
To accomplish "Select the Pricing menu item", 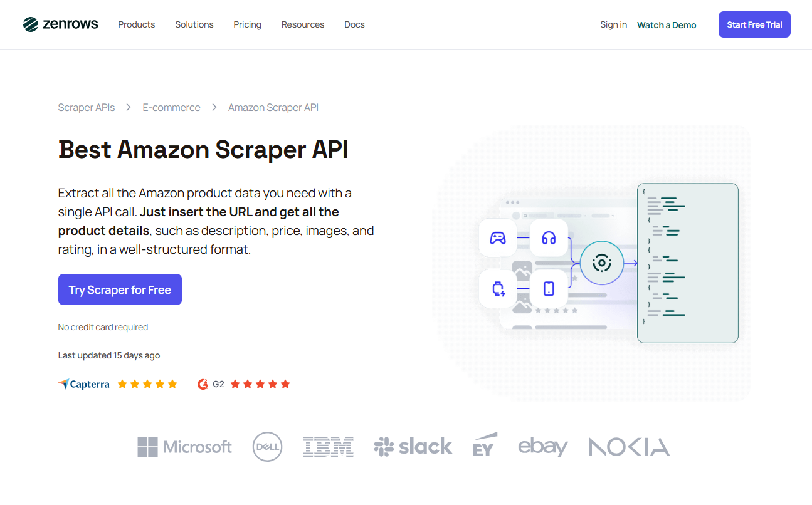I will tap(247, 24).
